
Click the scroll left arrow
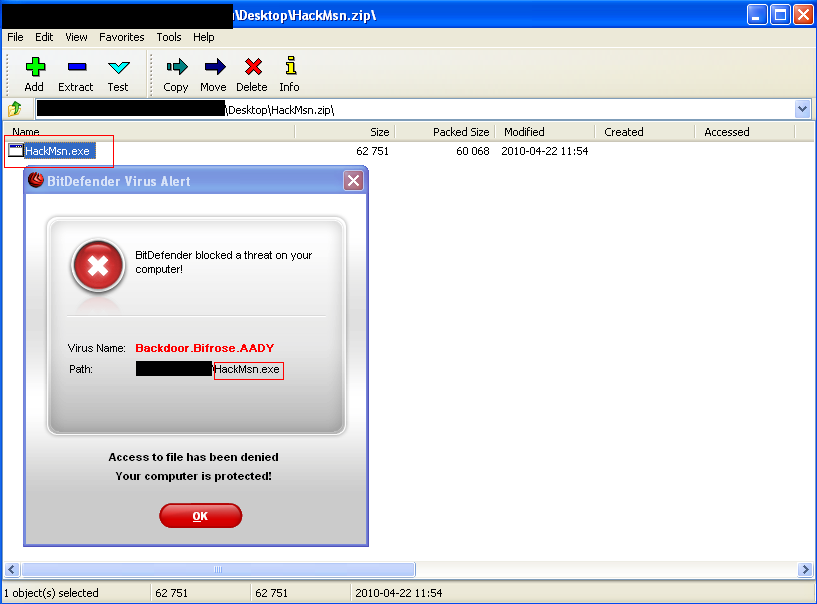12,570
